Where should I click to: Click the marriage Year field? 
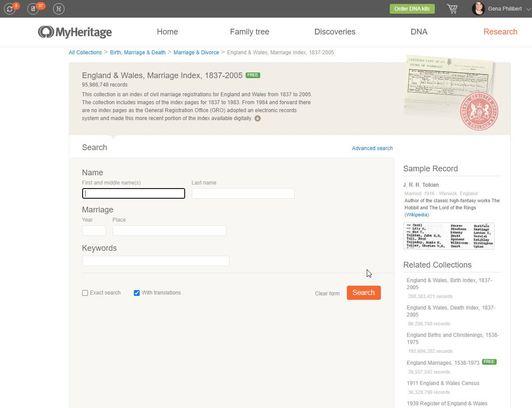(x=94, y=230)
